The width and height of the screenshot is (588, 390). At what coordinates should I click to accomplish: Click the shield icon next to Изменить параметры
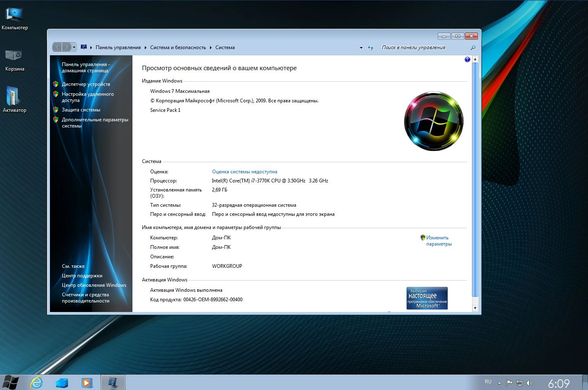[423, 237]
